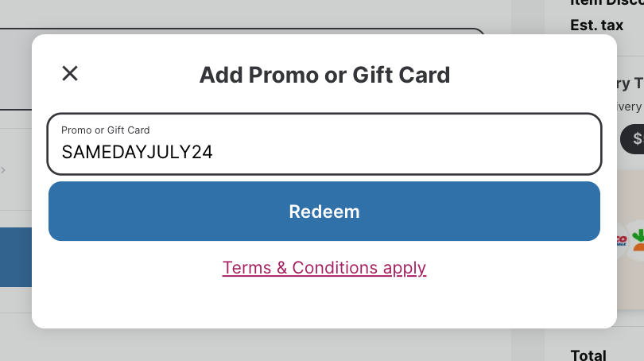
Task: Click the small Promo or Gift Card field label
Action: pyautogui.click(x=105, y=130)
